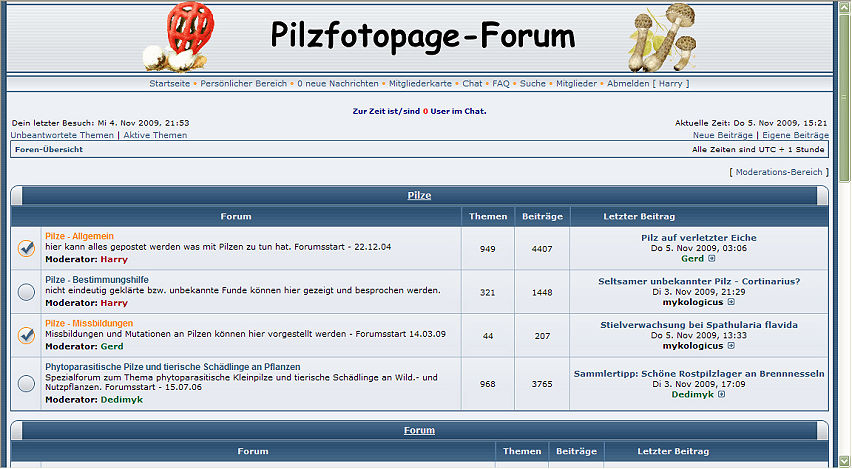This screenshot has height=469, width=852.
Task: Click the Dein letzter Besuch timestamp text
Action: tap(101, 123)
